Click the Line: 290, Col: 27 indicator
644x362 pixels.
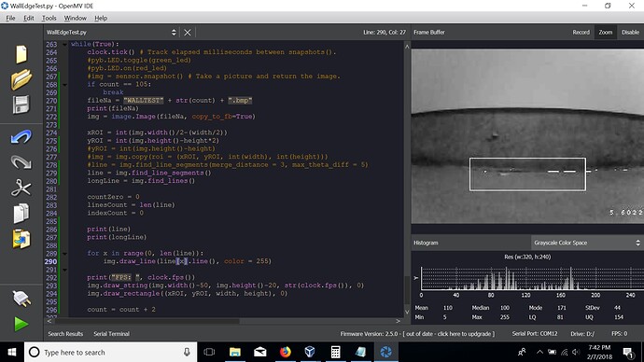[384, 33]
